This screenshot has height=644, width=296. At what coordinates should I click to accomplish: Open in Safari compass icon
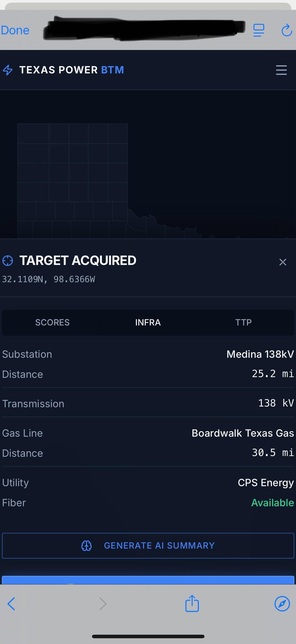[x=282, y=604]
